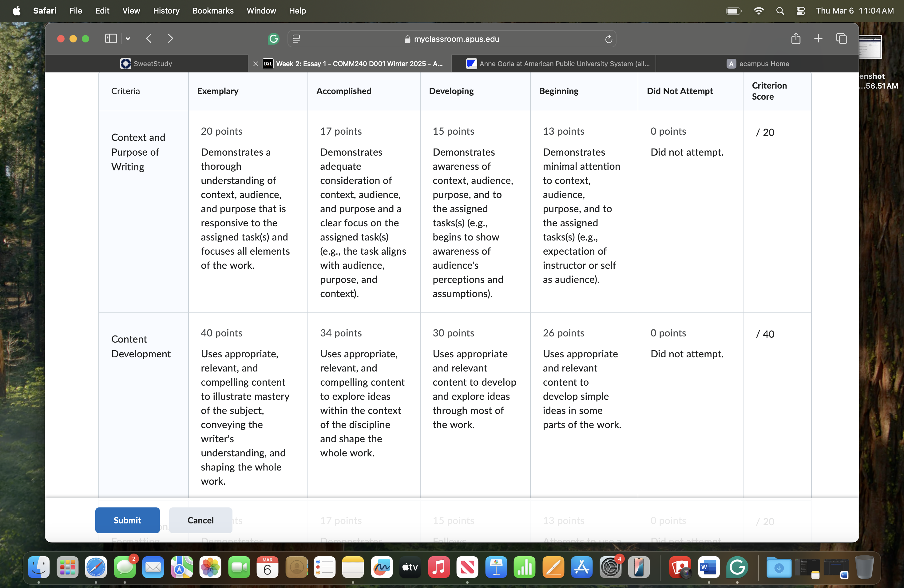Screen dimensions: 904x588
Task: Add a new tab with plus icon
Action: (818, 38)
